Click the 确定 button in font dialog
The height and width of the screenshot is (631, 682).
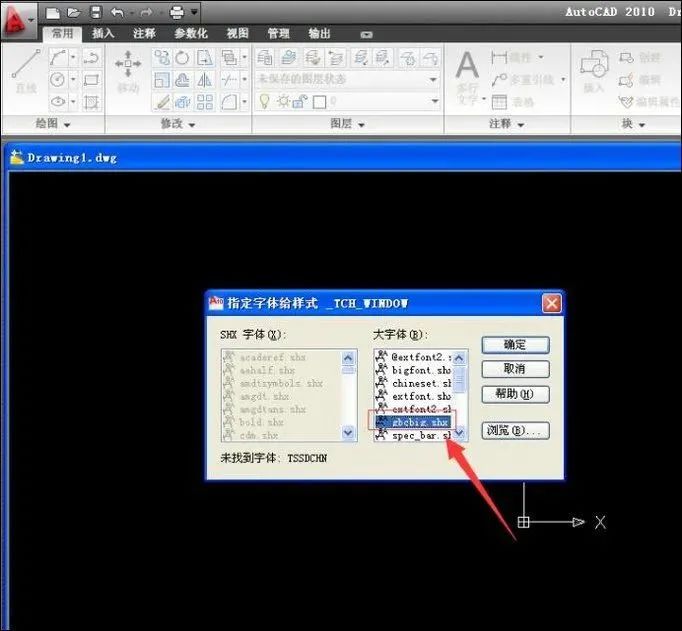pos(515,345)
